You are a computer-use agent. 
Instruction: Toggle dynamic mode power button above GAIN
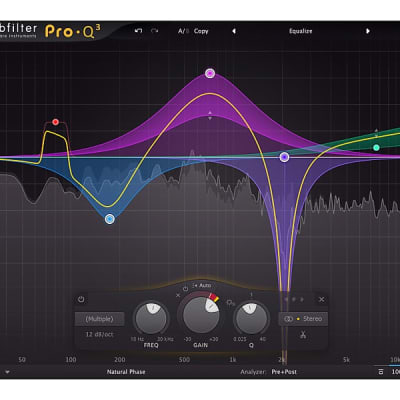(186, 289)
